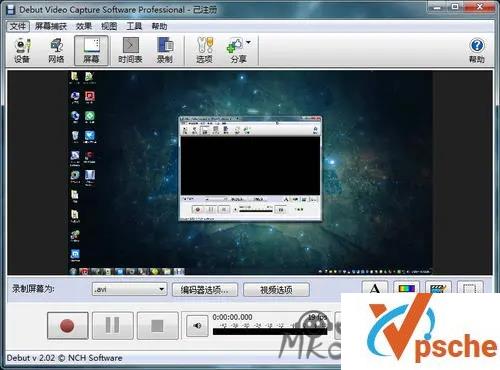This screenshot has width=500, height=370.
Task: Click the nested Debut window in preview
Action: [x=250, y=168]
